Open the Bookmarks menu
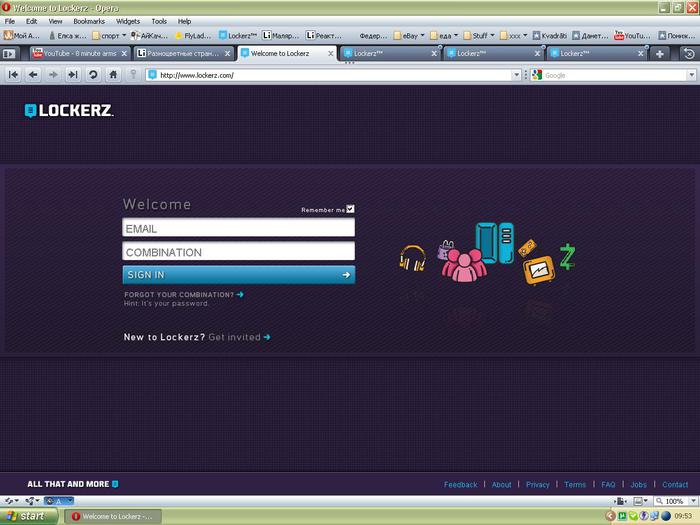The image size is (700, 525). [x=89, y=21]
